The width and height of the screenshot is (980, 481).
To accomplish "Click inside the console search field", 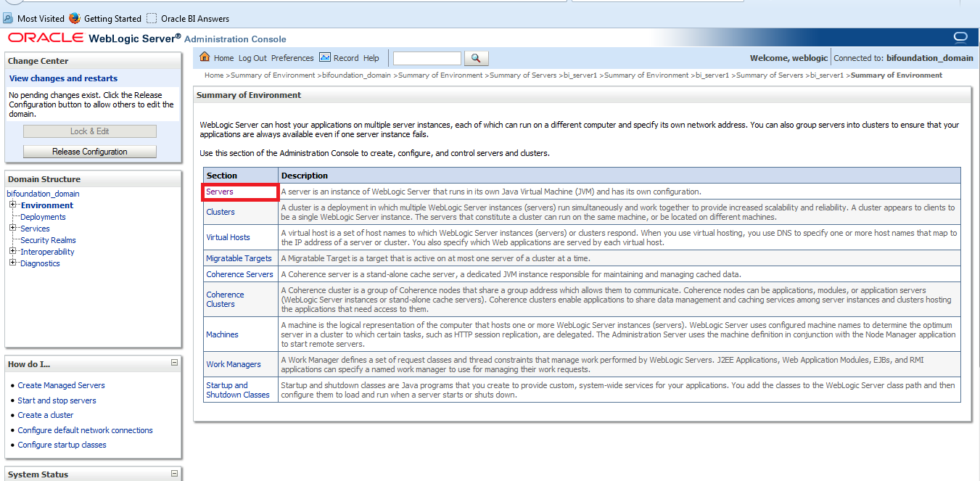I will [427, 58].
